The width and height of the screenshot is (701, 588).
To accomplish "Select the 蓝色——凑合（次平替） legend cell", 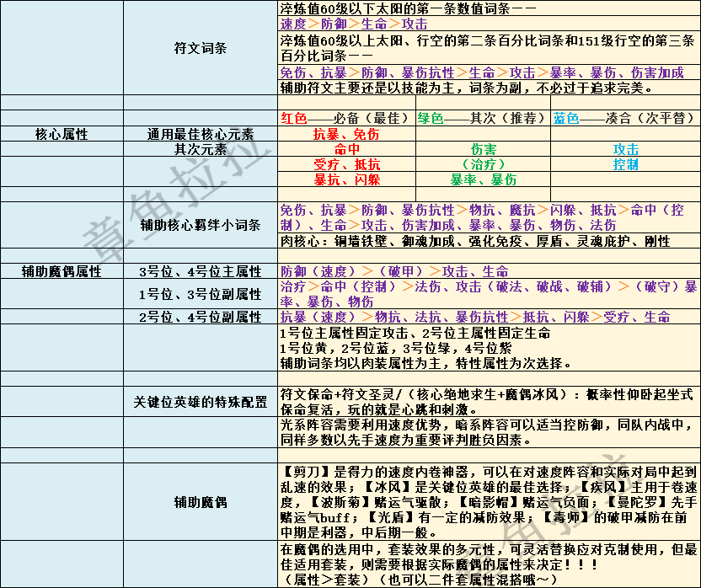I will click(625, 118).
